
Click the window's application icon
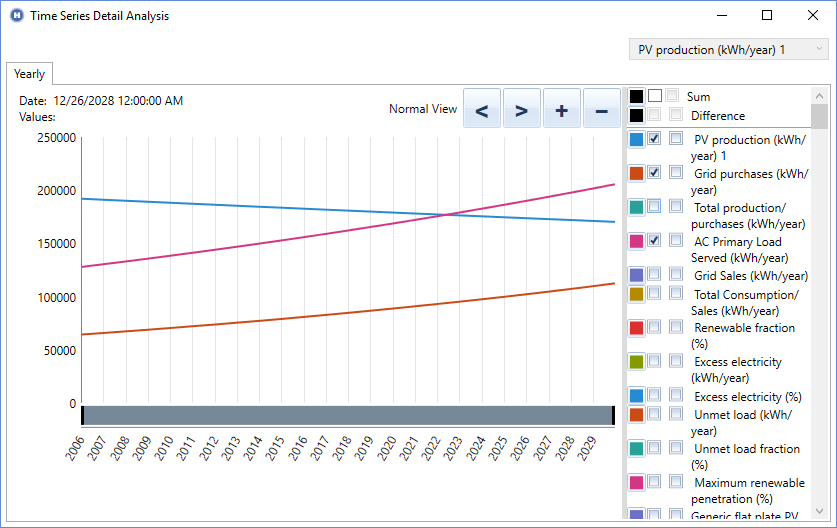[17, 15]
